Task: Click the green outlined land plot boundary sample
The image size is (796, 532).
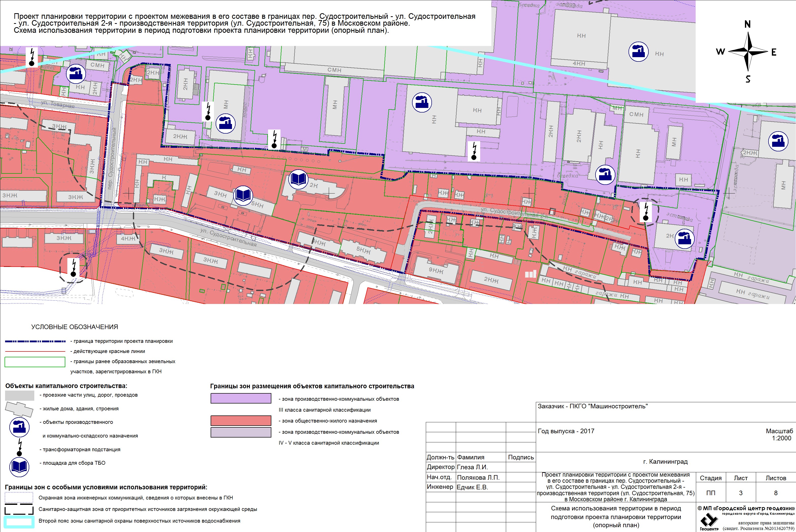Action: pyautogui.click(x=35, y=362)
